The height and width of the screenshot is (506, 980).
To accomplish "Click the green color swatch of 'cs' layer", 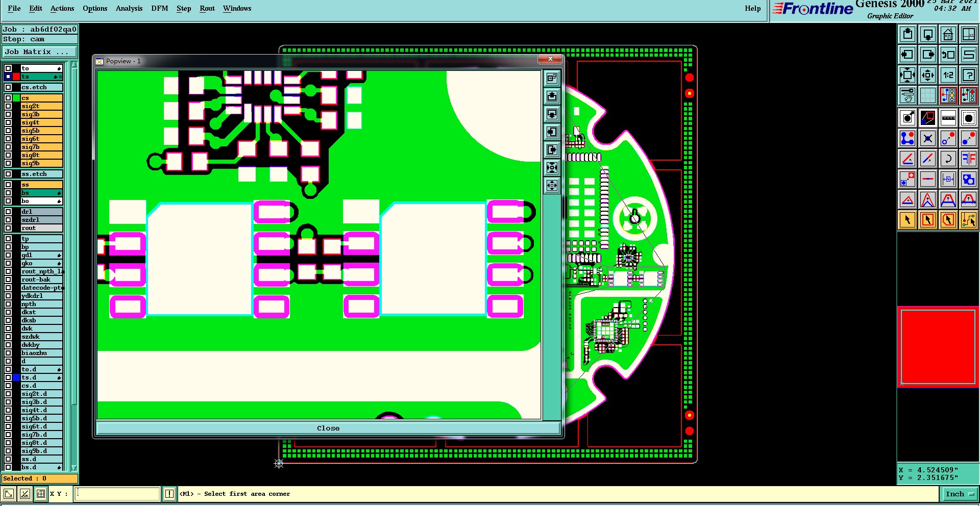I will 16,98.
